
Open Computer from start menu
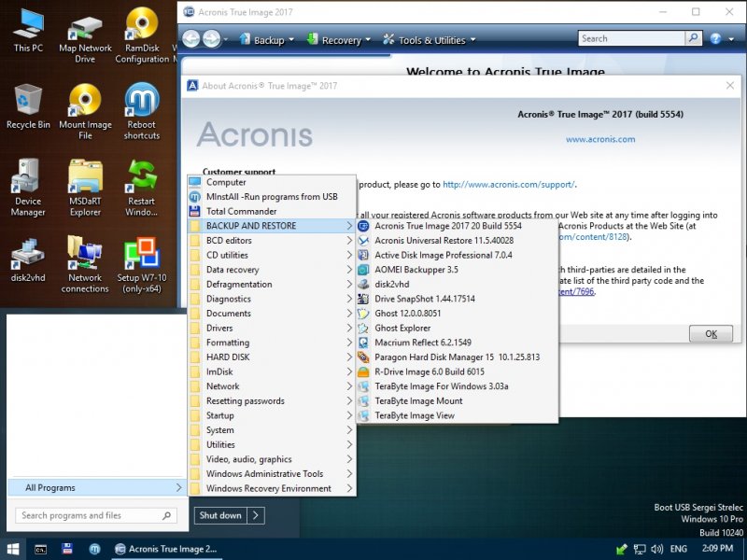click(272, 182)
